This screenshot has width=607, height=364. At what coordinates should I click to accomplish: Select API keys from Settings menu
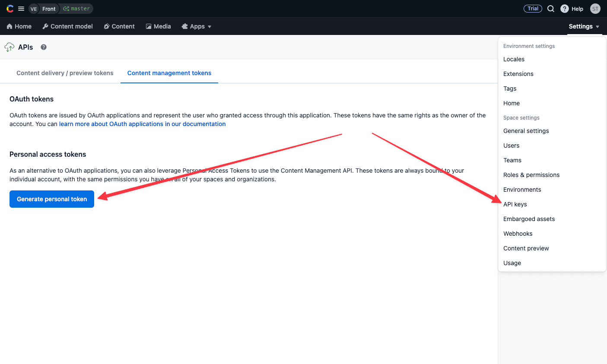(x=515, y=204)
